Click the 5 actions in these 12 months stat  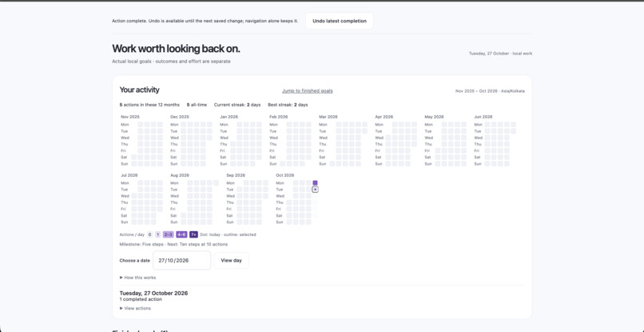(149, 105)
